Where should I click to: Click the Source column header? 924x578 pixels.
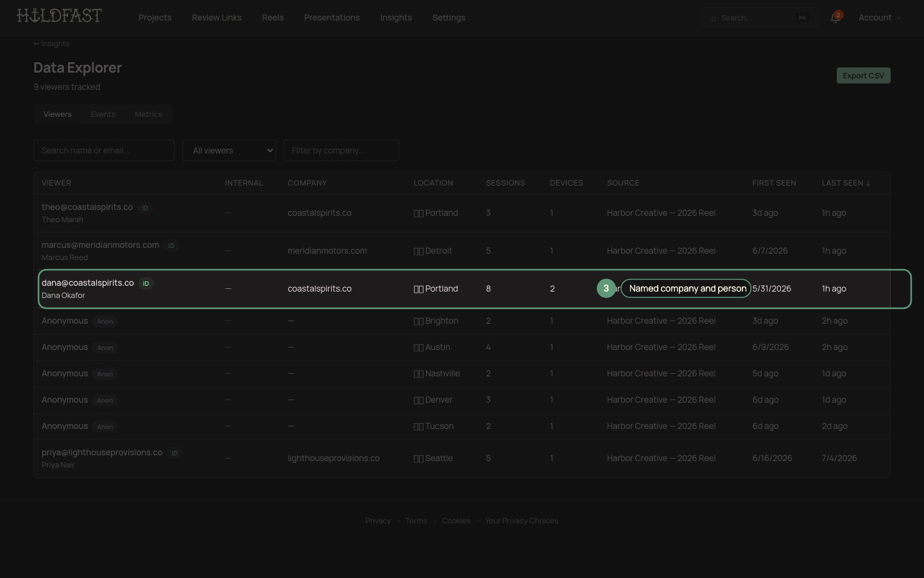pyautogui.click(x=623, y=183)
